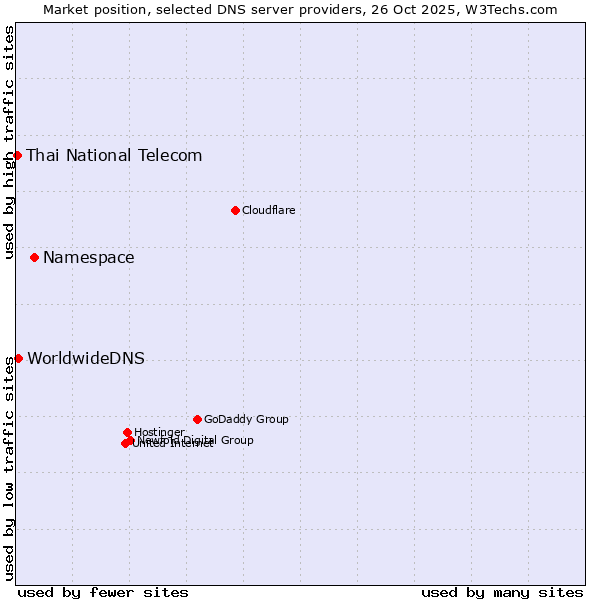
Task: Select the Namespace data point marker
Action: (34, 257)
